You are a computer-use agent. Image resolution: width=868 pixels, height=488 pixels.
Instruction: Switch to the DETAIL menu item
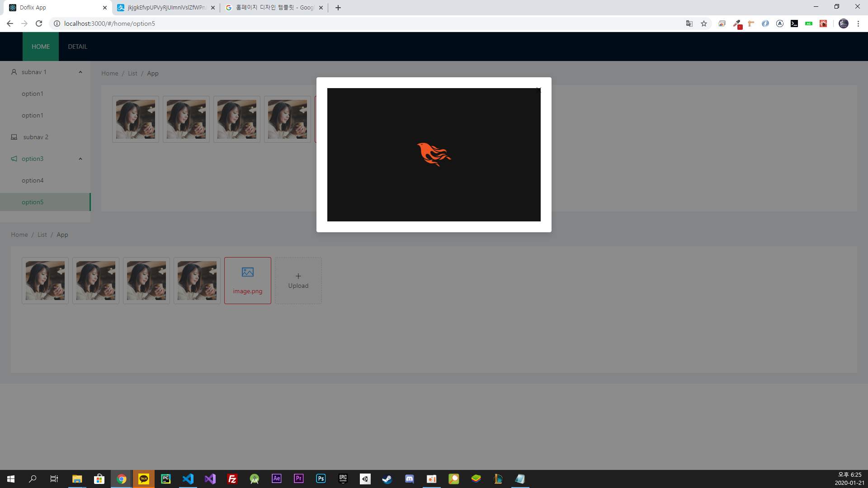click(77, 47)
